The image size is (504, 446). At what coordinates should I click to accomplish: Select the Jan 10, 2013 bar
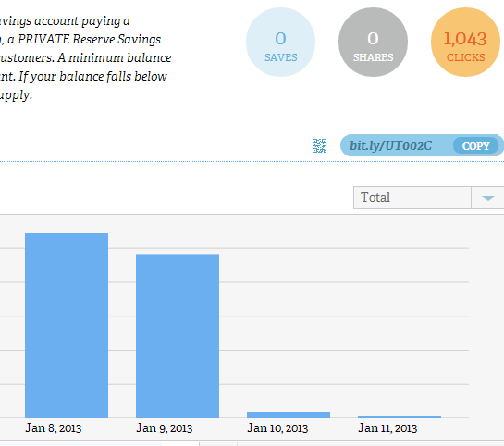[x=289, y=415]
